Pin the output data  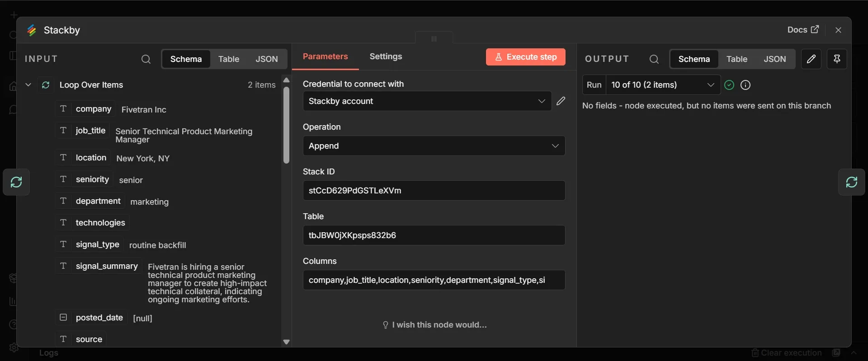click(837, 59)
